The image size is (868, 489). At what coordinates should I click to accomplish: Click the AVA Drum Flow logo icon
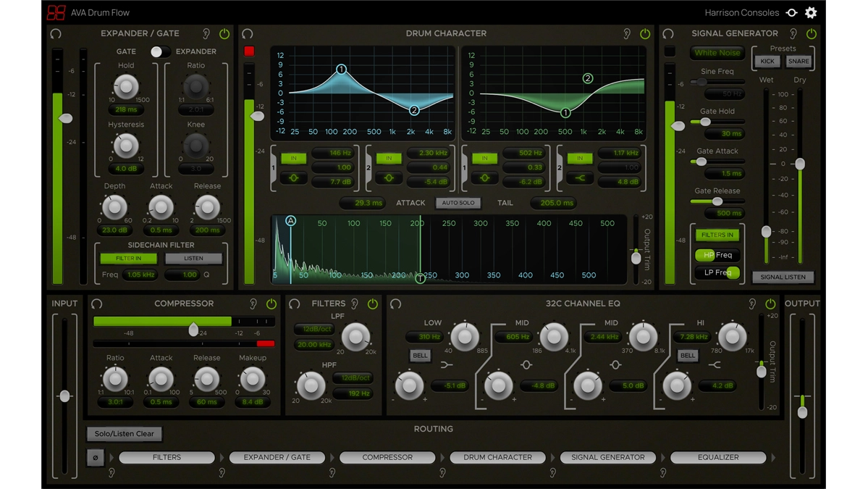coord(56,12)
